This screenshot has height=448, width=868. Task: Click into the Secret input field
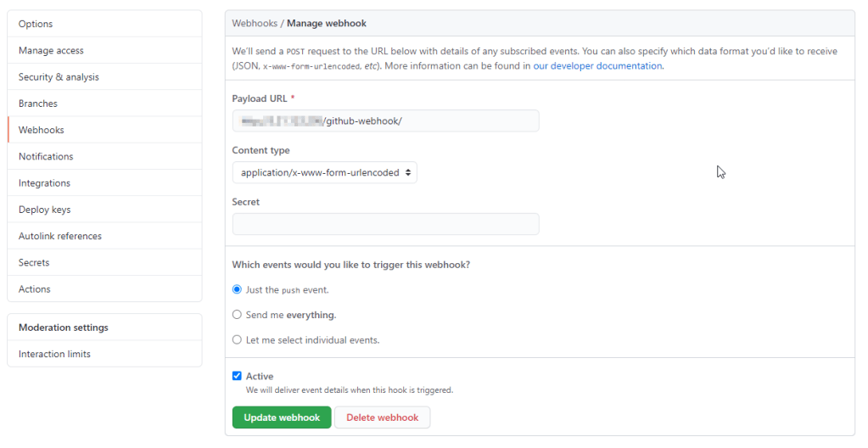click(x=385, y=224)
